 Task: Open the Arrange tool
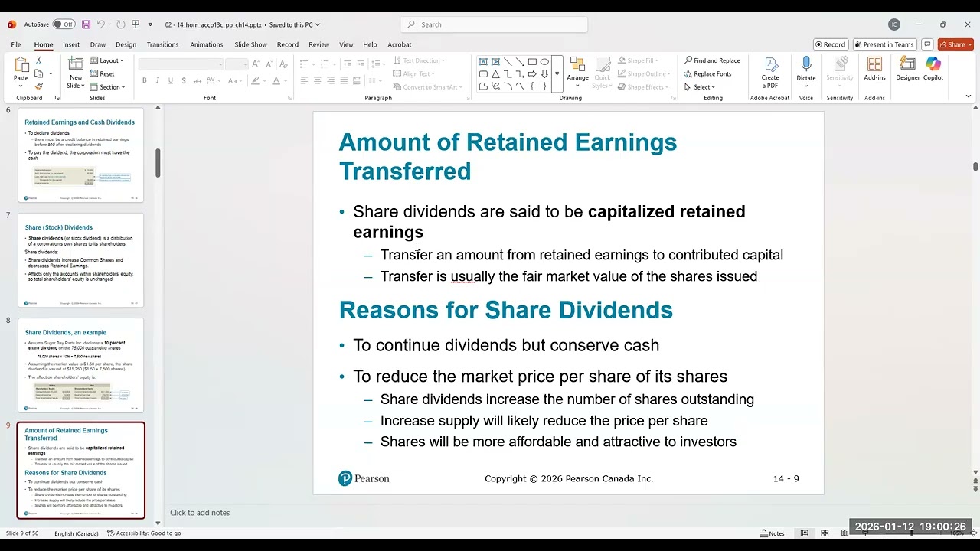(578, 70)
